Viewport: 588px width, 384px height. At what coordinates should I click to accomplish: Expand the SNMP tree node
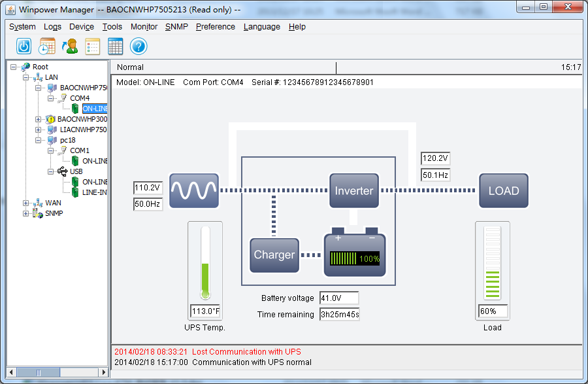click(26, 213)
